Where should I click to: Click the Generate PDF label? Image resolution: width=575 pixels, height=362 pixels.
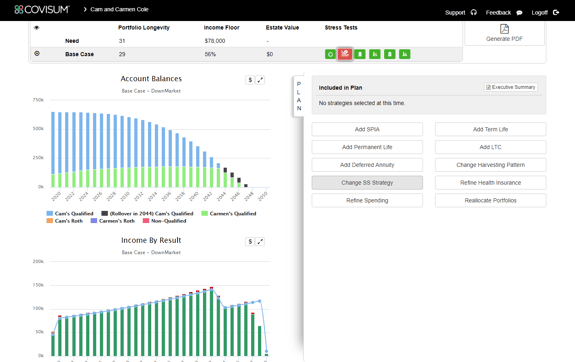click(504, 39)
